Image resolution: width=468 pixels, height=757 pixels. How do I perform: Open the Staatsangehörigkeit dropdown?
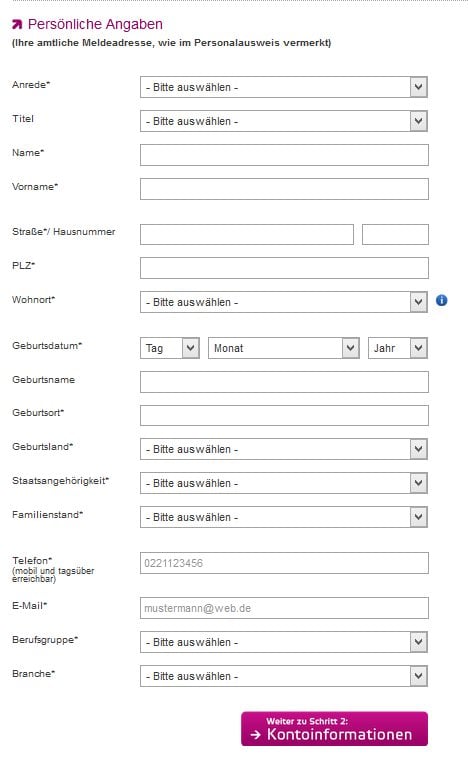click(x=284, y=483)
